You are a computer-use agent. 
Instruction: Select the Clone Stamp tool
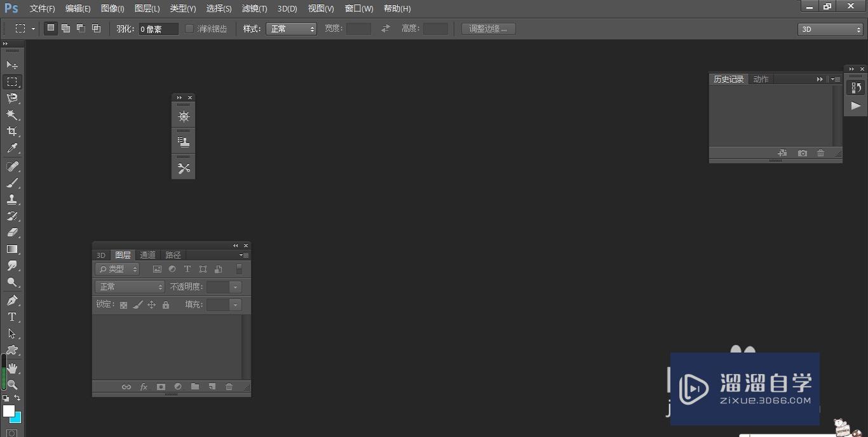(12, 199)
